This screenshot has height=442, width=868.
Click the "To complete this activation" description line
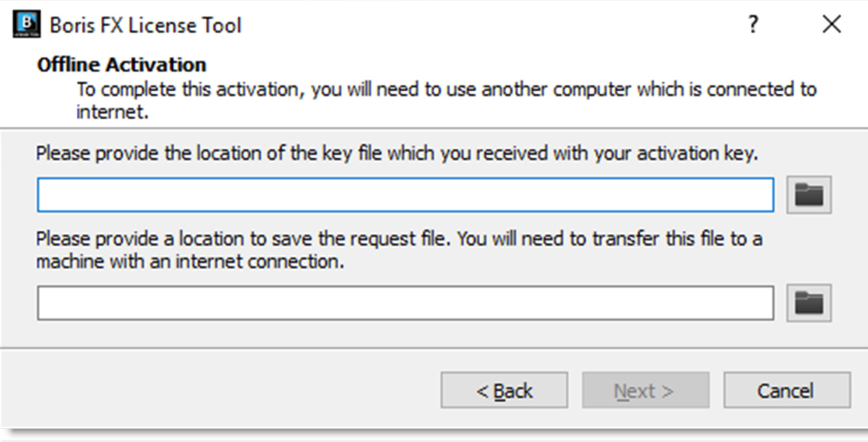(x=447, y=90)
